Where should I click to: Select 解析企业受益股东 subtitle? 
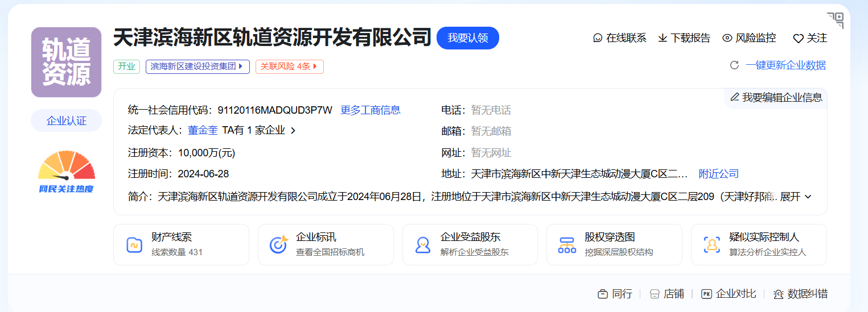(475, 252)
